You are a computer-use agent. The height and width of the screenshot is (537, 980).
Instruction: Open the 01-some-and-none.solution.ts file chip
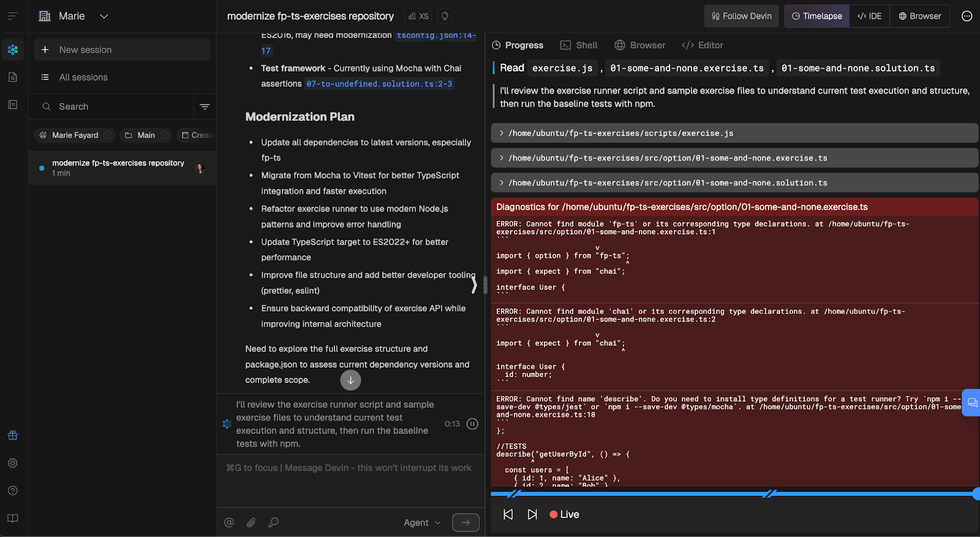(x=858, y=68)
